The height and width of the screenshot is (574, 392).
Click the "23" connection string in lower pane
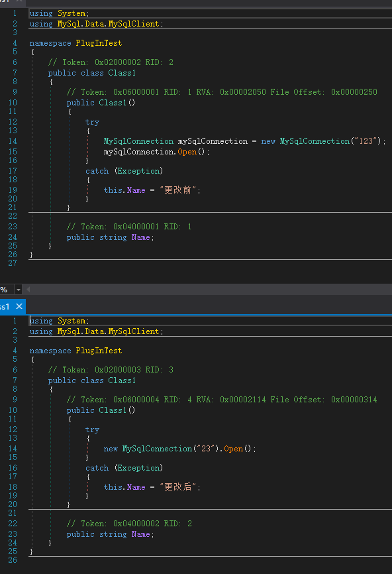tap(206, 449)
